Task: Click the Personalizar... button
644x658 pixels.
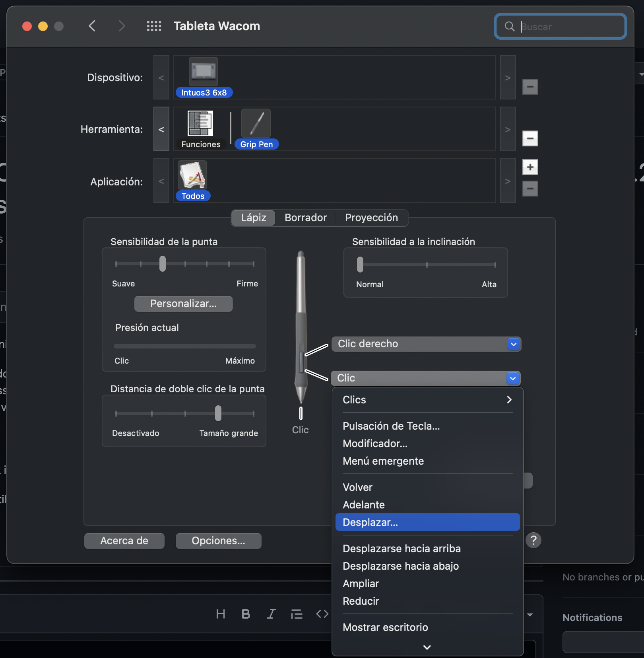Action: [183, 304]
